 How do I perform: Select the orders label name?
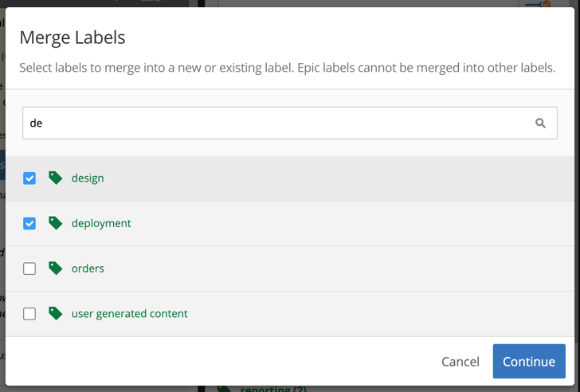tap(88, 269)
